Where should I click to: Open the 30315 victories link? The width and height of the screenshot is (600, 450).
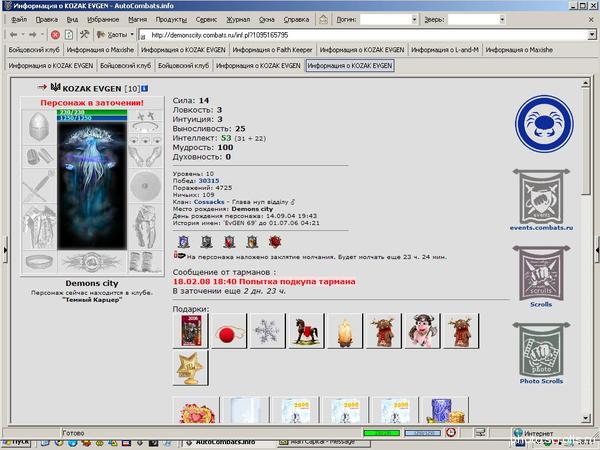[209, 181]
